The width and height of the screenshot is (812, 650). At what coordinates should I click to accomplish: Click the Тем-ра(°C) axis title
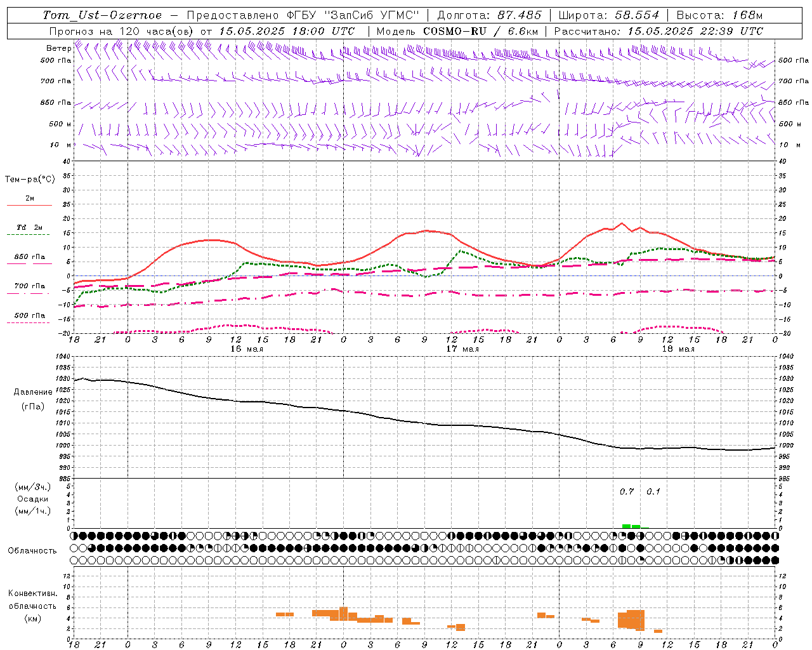click(30, 180)
